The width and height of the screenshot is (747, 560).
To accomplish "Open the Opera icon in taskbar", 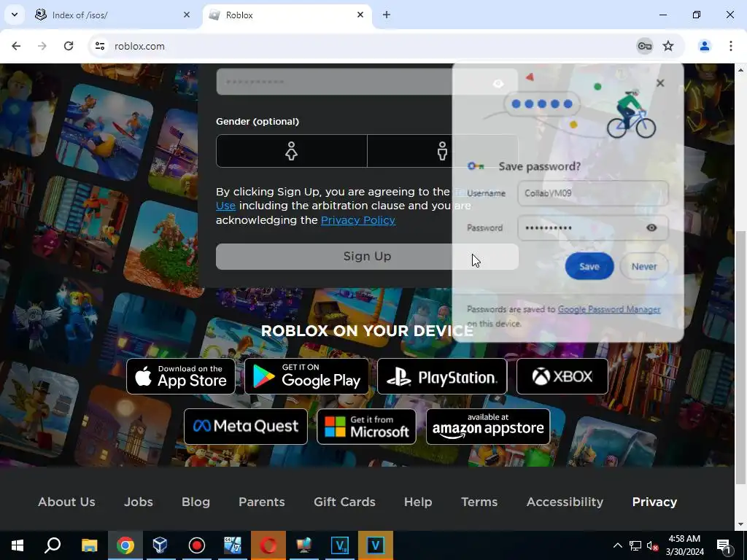I will 268,545.
